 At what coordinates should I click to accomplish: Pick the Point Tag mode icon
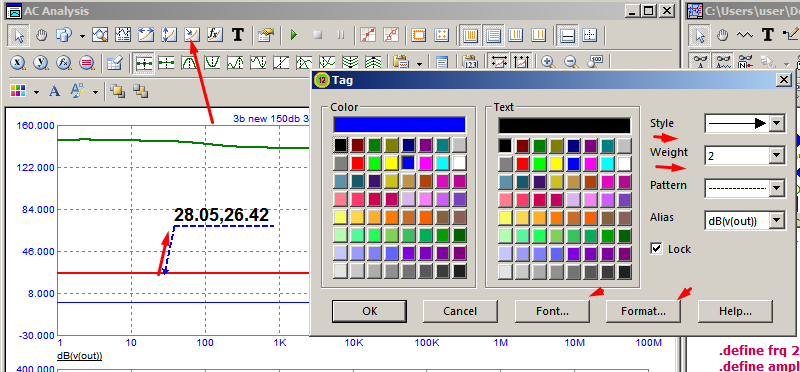[192, 35]
